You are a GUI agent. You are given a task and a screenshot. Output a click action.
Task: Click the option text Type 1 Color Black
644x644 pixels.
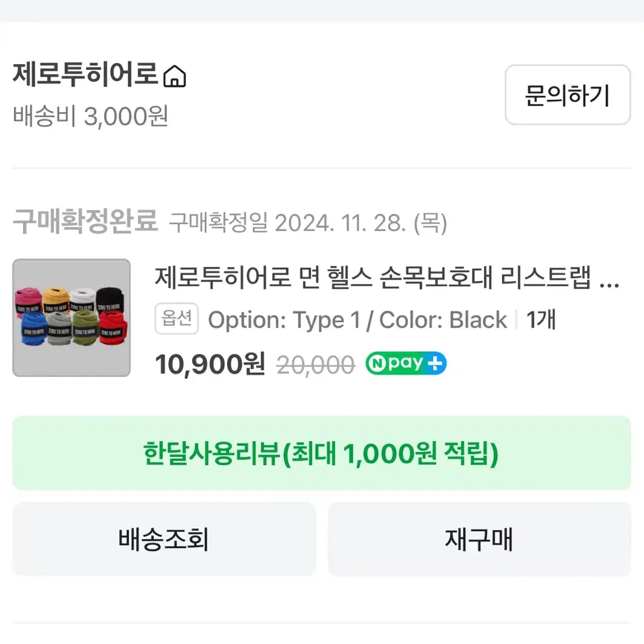tap(357, 319)
